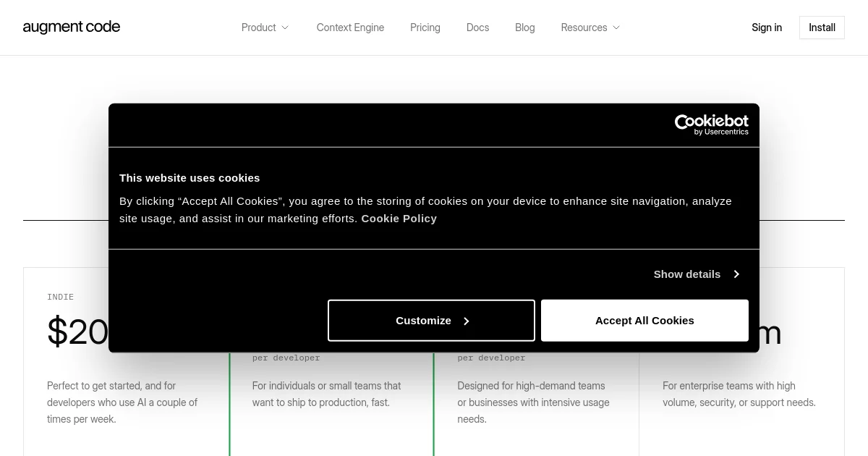Select 'Perfect to get started' description text
The image size is (868, 456).
click(122, 402)
